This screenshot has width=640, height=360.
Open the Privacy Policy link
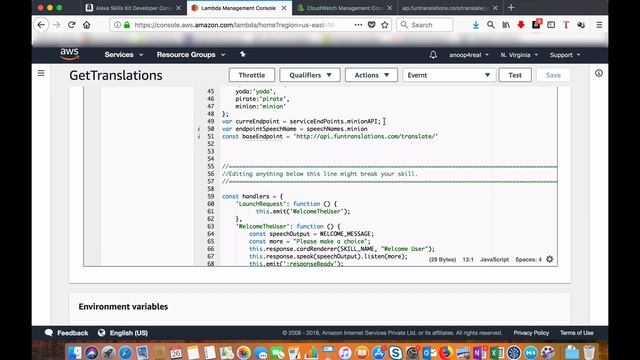tap(531, 333)
